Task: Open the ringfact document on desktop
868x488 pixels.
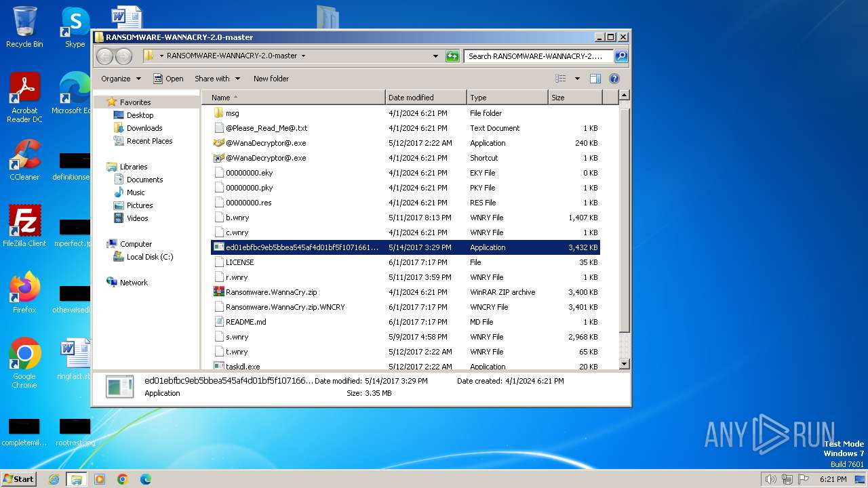Action: 73,359
